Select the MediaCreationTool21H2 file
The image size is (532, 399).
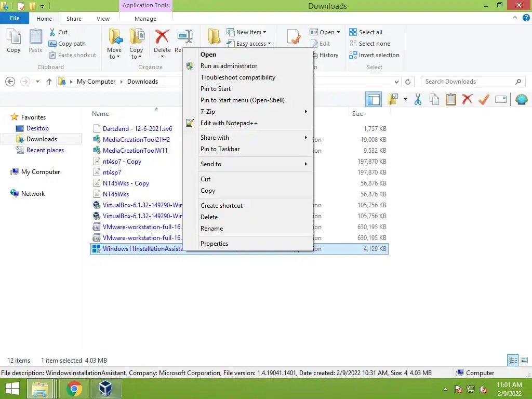(136, 139)
